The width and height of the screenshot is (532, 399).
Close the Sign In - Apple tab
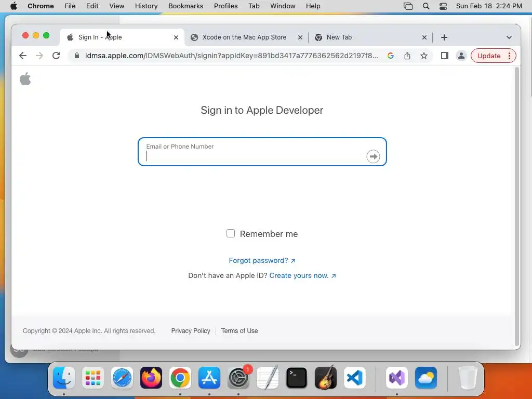(176, 37)
